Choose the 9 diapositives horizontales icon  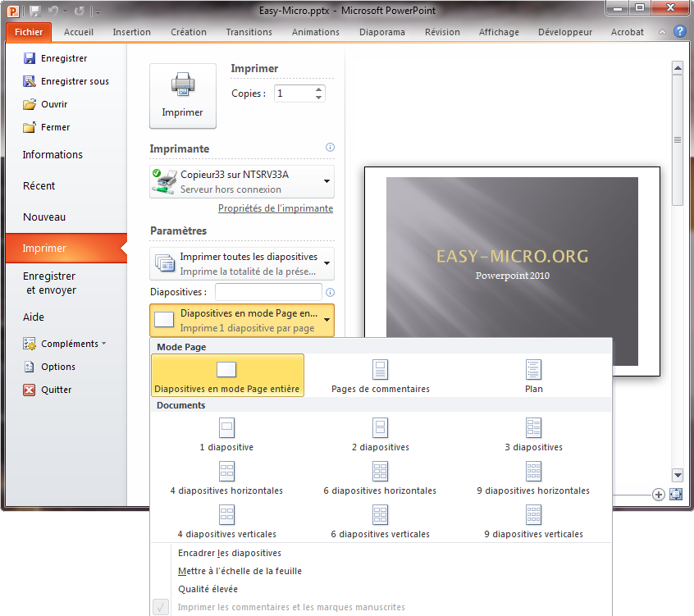point(533,472)
